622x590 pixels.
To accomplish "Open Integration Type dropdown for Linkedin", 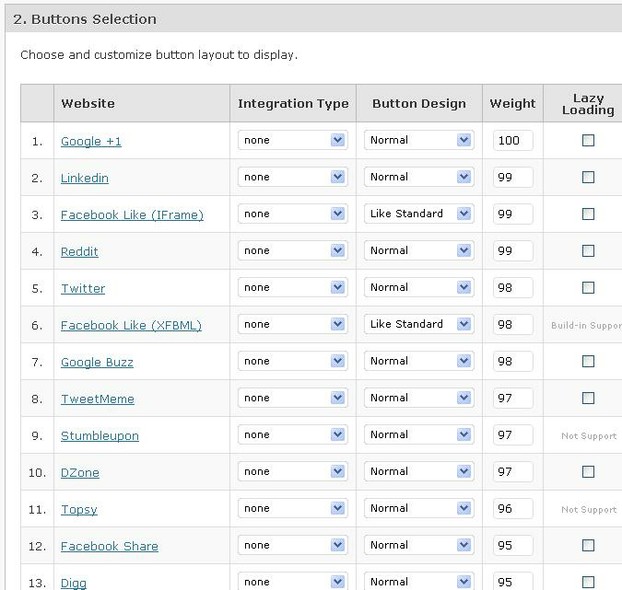I will [x=293, y=177].
